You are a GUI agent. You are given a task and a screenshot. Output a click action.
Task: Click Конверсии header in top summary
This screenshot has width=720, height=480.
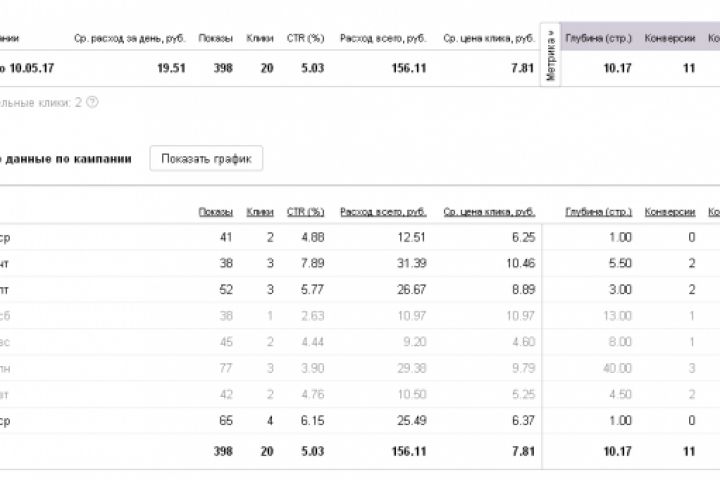click(x=670, y=38)
